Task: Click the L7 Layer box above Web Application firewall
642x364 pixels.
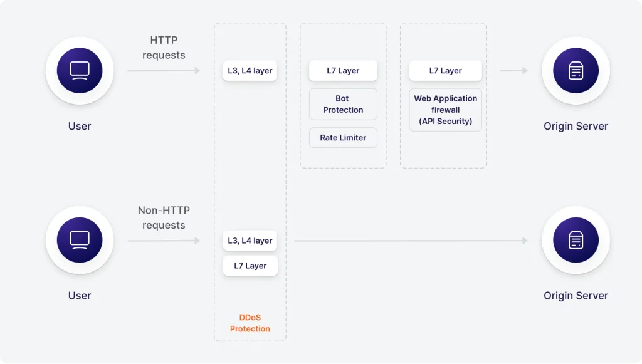Action: (446, 71)
